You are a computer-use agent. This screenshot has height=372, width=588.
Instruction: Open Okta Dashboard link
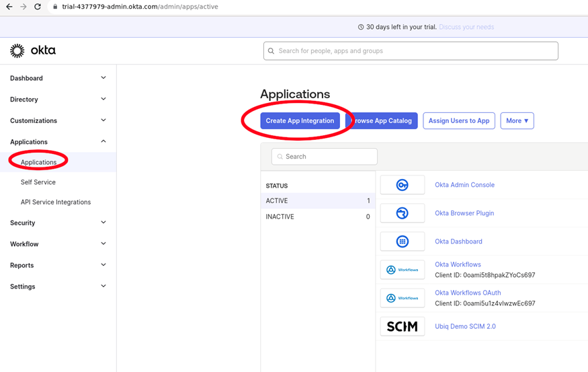[x=458, y=241]
